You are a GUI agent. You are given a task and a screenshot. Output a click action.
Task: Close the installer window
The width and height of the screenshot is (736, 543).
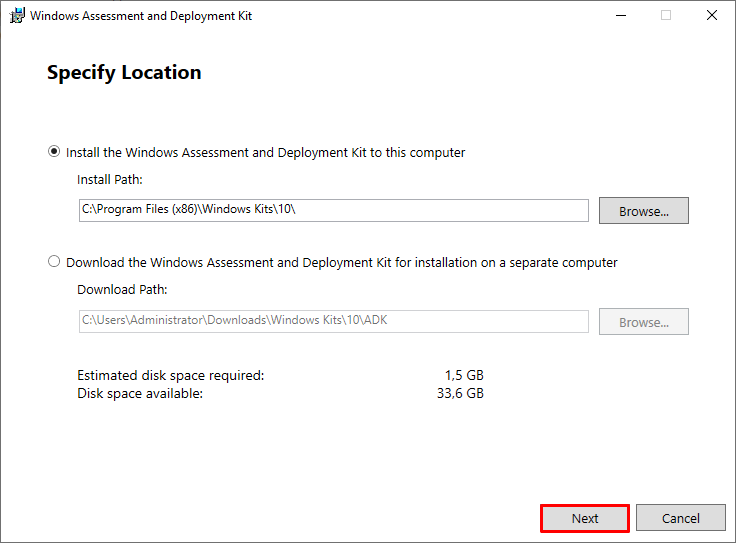712,15
